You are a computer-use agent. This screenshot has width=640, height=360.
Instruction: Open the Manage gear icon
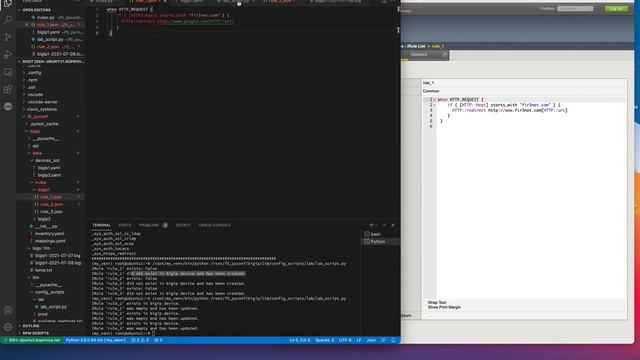(8, 327)
